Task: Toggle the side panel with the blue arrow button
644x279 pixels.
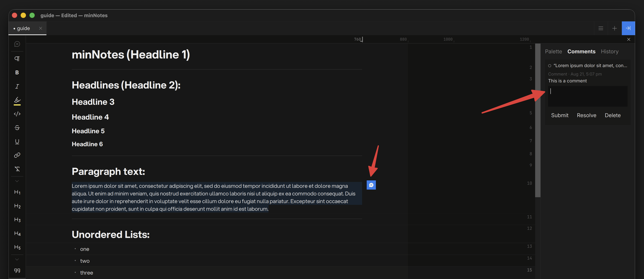Action: [628, 28]
